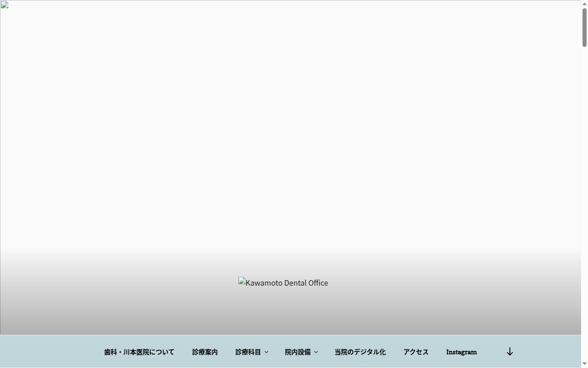
Task: Click the broken header image icon
Action: click(5, 5)
